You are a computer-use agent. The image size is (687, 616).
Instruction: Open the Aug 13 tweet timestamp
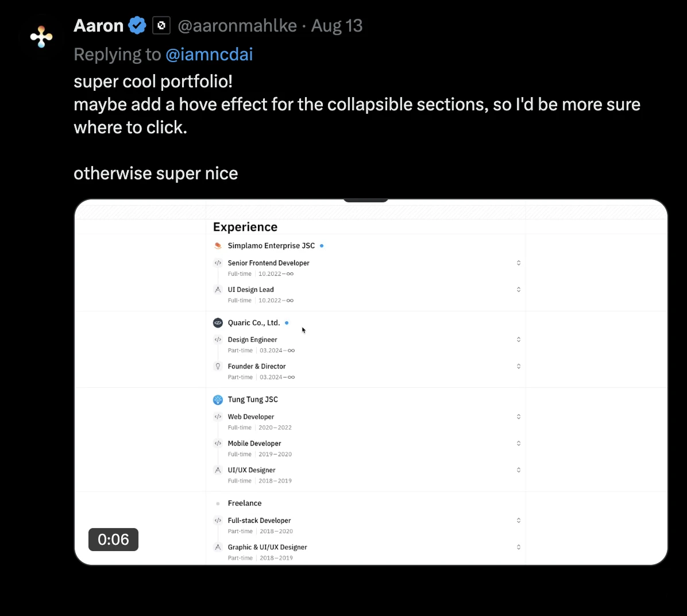[337, 26]
